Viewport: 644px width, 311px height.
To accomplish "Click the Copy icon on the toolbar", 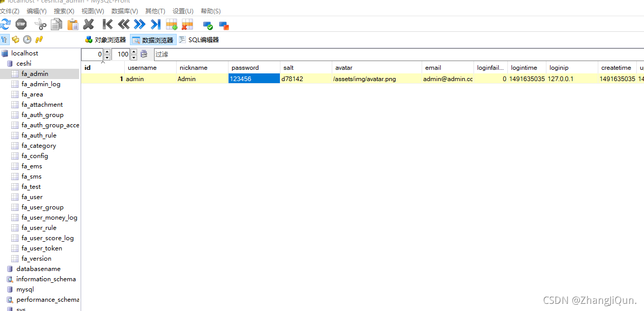I will (x=55, y=24).
